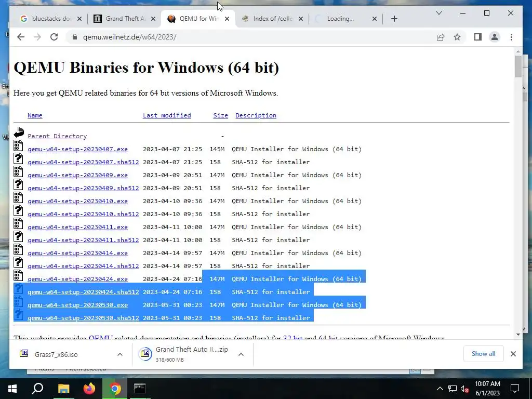This screenshot has width=532, height=399.
Task: Open the share this page icon
Action: click(441, 37)
